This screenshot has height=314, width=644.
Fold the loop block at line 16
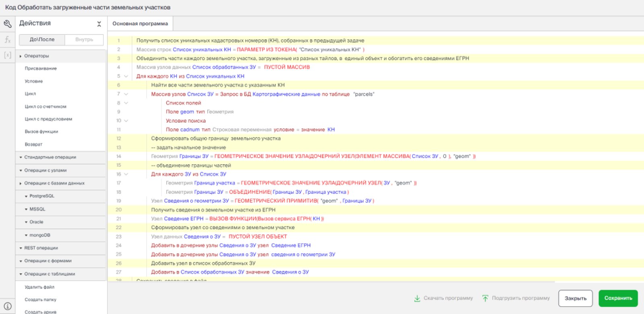click(x=126, y=174)
